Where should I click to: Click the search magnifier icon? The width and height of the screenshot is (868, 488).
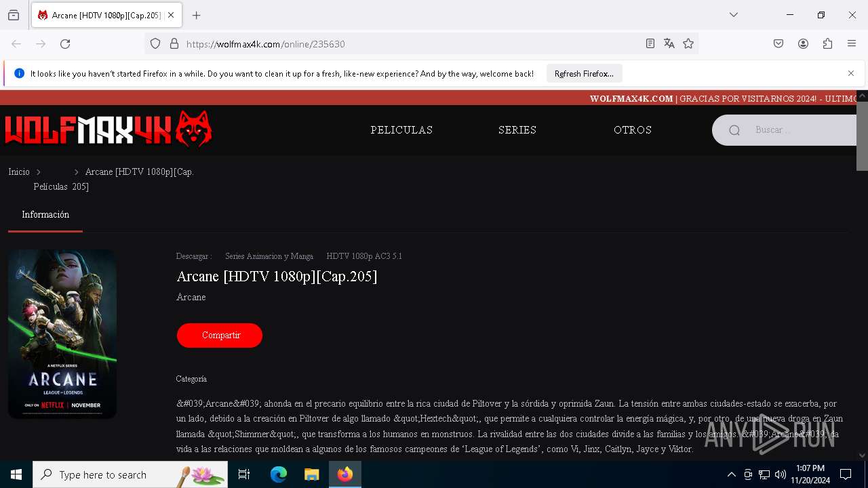pyautogui.click(x=734, y=130)
